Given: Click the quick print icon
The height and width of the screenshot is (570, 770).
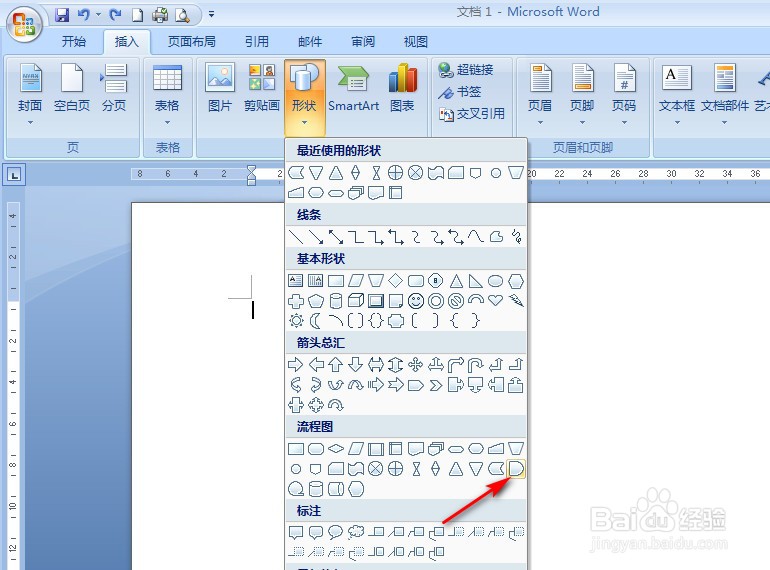Looking at the screenshot, I should [x=160, y=15].
